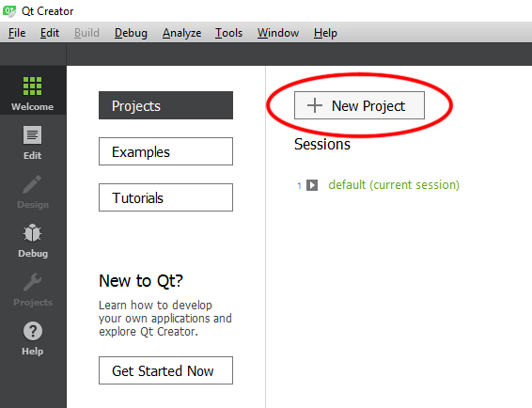Open the default current session link
Screen dimensions: 532x408
point(394,185)
